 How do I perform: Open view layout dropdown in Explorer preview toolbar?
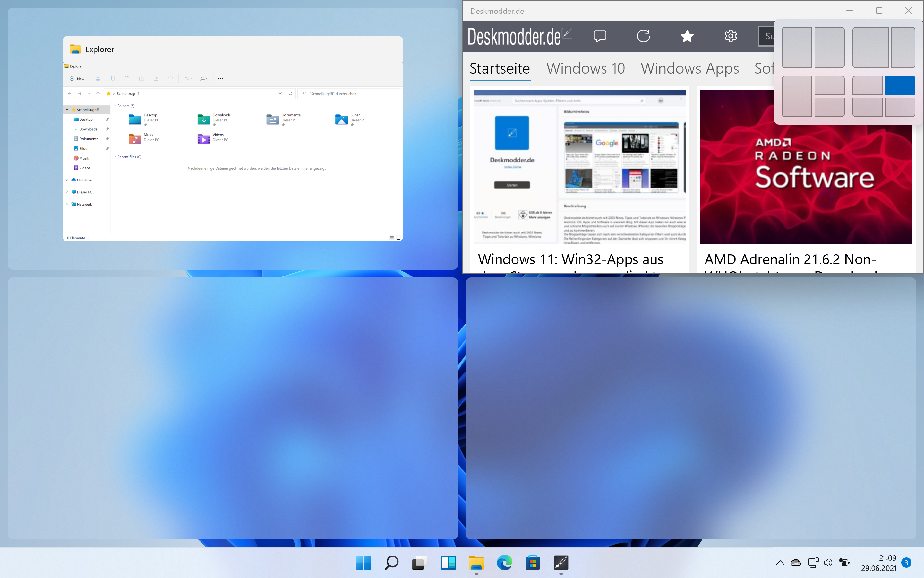pos(203,79)
